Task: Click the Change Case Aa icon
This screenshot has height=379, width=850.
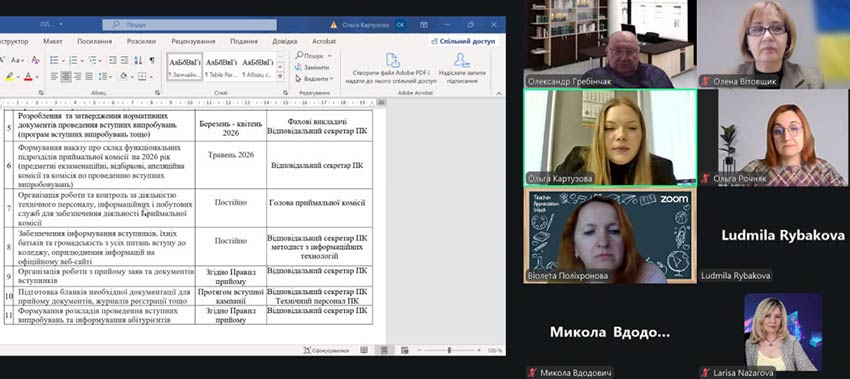Action: click(x=16, y=60)
